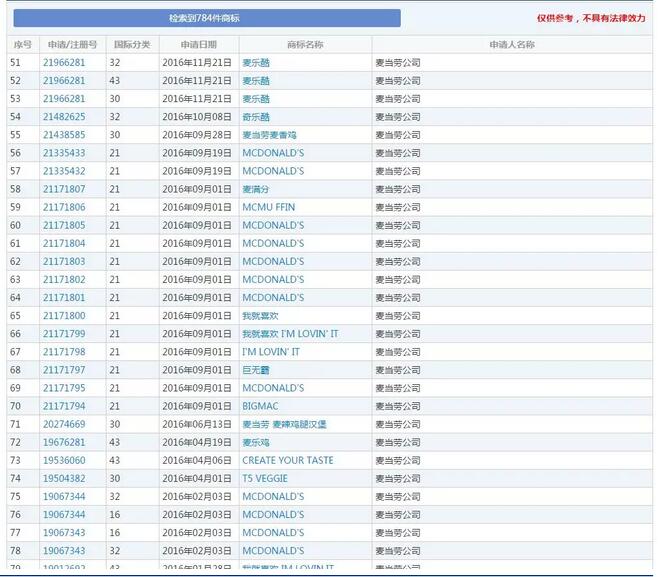This screenshot has width=663, height=577.
Task: Open registration number 21171797
Action: (x=64, y=370)
